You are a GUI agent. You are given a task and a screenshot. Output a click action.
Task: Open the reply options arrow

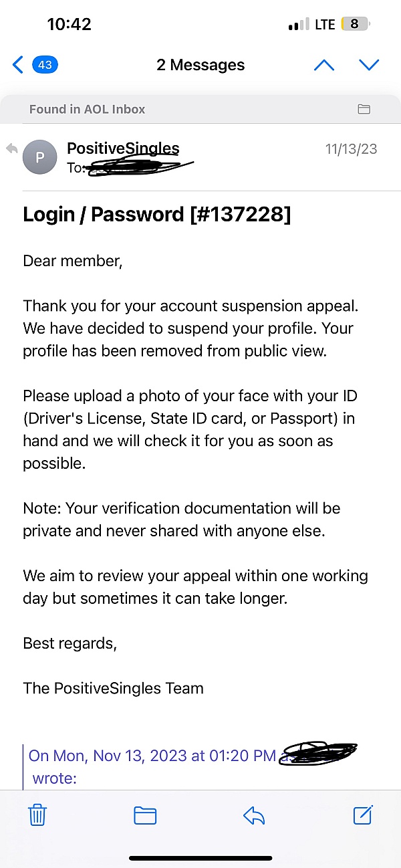[x=254, y=815]
